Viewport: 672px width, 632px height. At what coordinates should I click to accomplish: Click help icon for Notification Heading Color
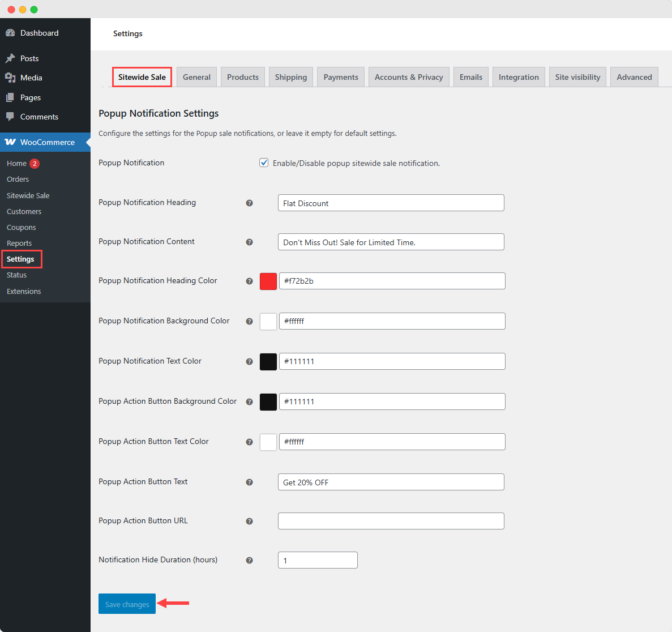click(x=250, y=281)
